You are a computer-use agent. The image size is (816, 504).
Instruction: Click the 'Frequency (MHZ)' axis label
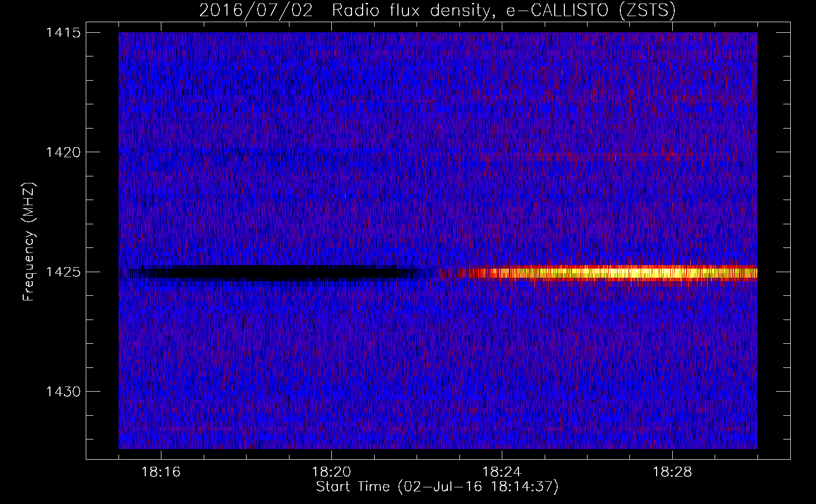click(x=29, y=241)
